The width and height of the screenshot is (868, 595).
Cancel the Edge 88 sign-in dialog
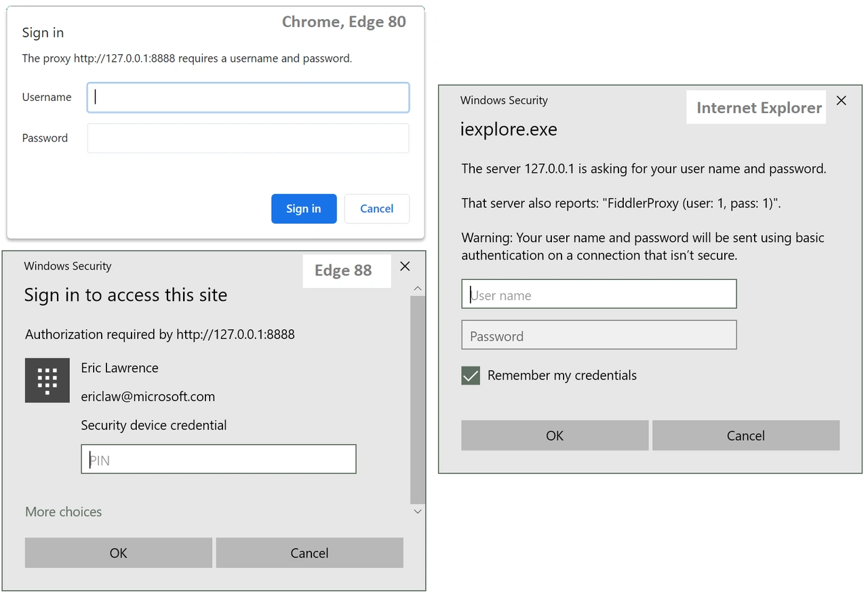point(309,552)
